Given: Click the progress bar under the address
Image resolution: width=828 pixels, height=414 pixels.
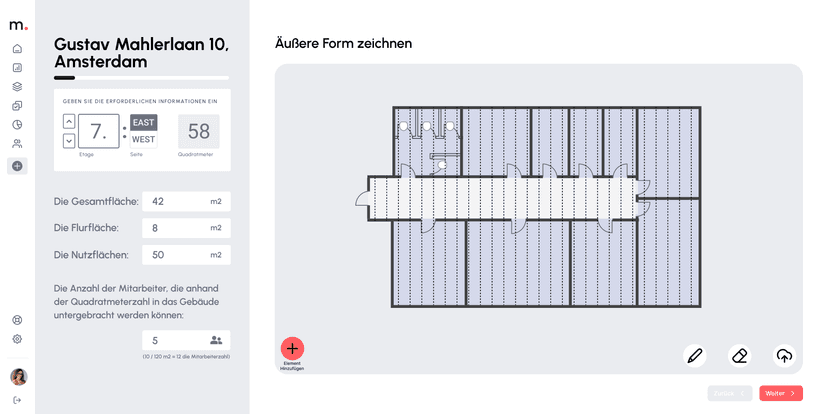Looking at the screenshot, I should (x=141, y=78).
